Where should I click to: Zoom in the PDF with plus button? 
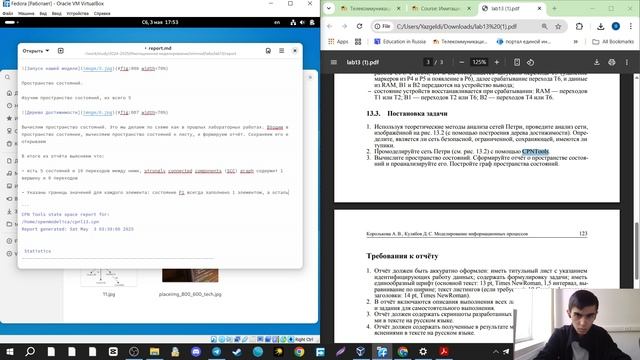(497, 62)
